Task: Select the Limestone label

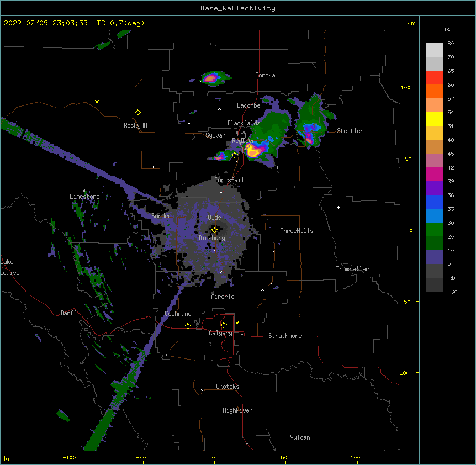Action: tap(84, 197)
